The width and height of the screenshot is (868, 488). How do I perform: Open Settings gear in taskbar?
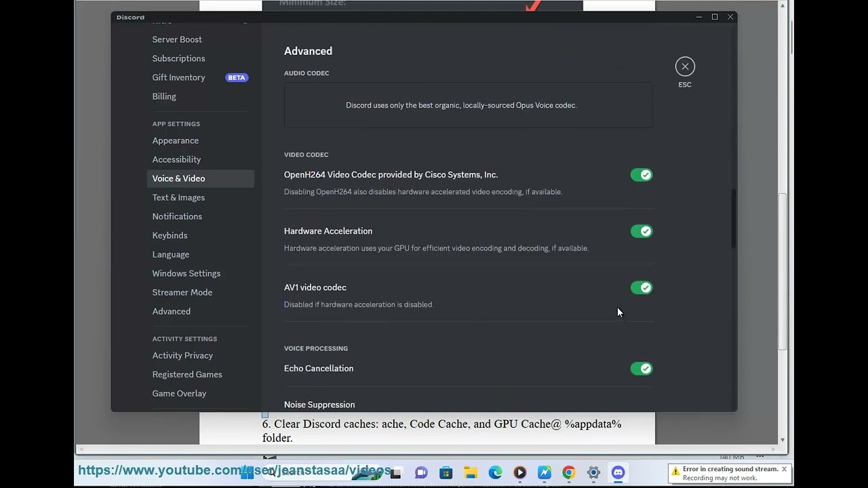coord(593,472)
